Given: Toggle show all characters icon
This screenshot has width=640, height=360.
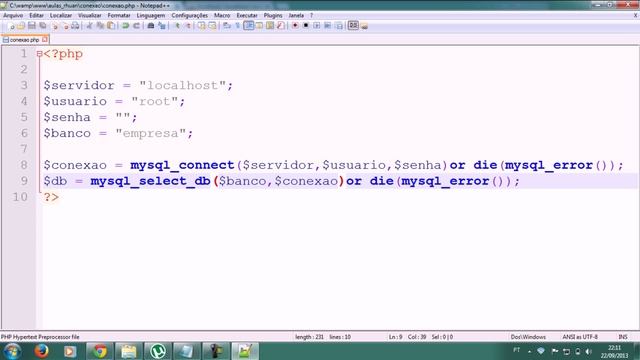Looking at the screenshot, I should (x=238, y=26).
